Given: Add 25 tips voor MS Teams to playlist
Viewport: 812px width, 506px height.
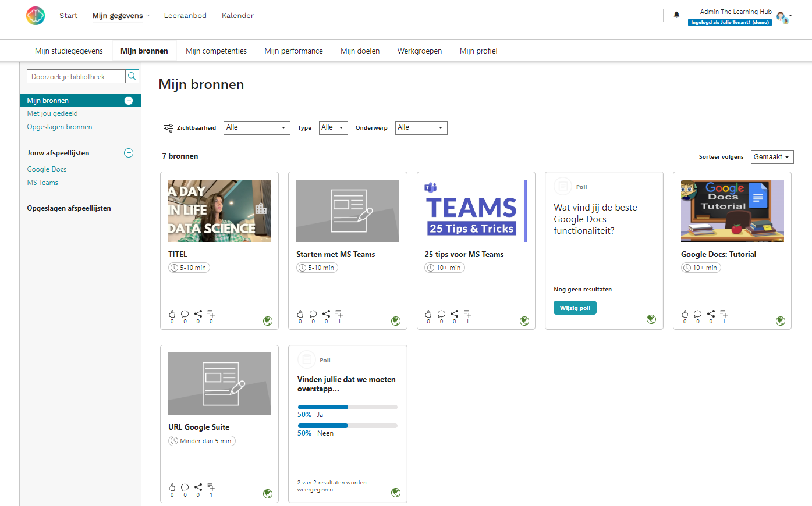Looking at the screenshot, I should [x=467, y=314].
